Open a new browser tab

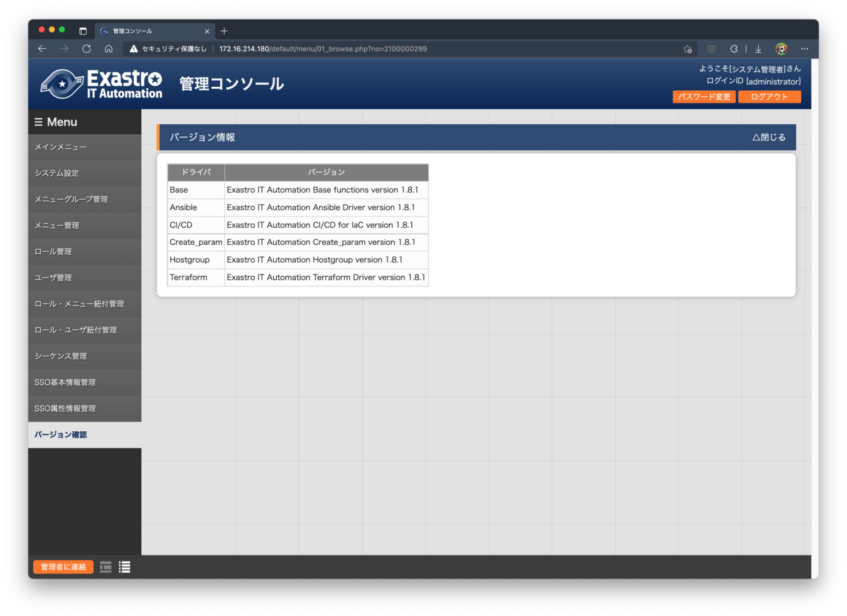tap(224, 31)
